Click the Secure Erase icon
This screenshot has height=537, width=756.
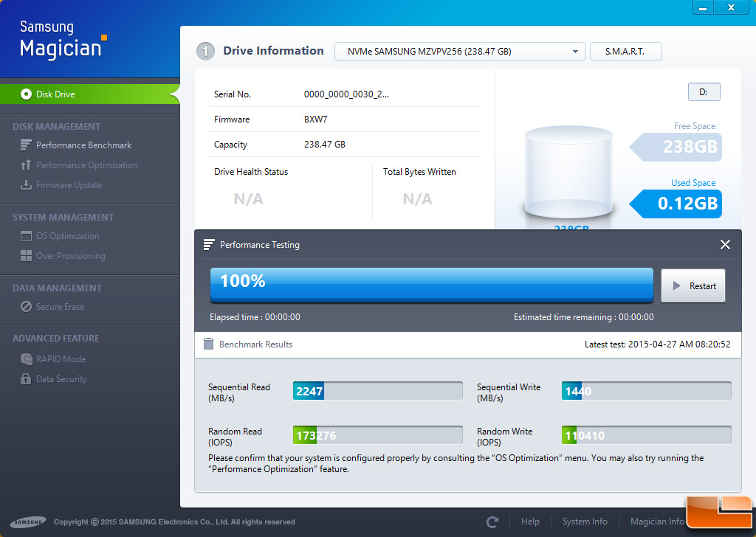[x=26, y=307]
